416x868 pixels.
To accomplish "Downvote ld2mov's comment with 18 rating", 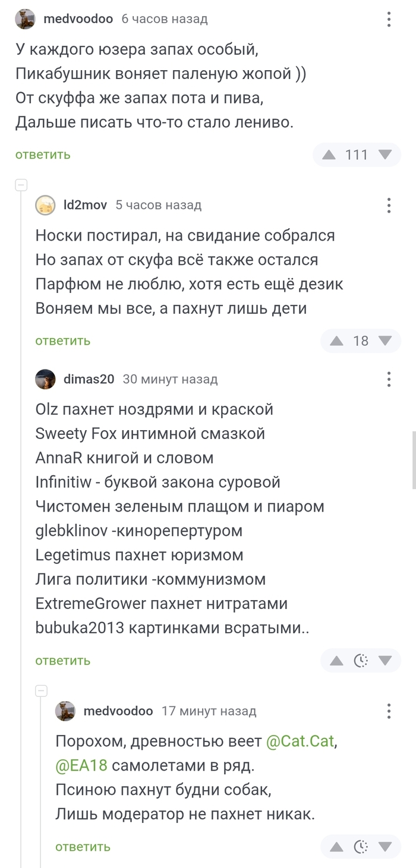I will click(x=385, y=341).
